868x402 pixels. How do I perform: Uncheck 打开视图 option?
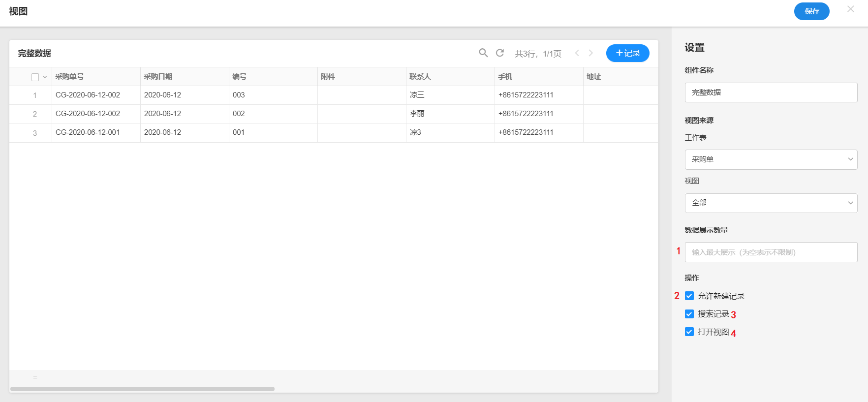[x=689, y=332]
